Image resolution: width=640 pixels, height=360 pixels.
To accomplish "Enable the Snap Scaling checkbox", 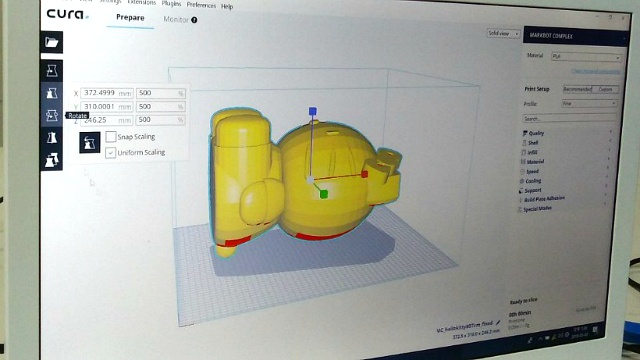I will click(111, 136).
